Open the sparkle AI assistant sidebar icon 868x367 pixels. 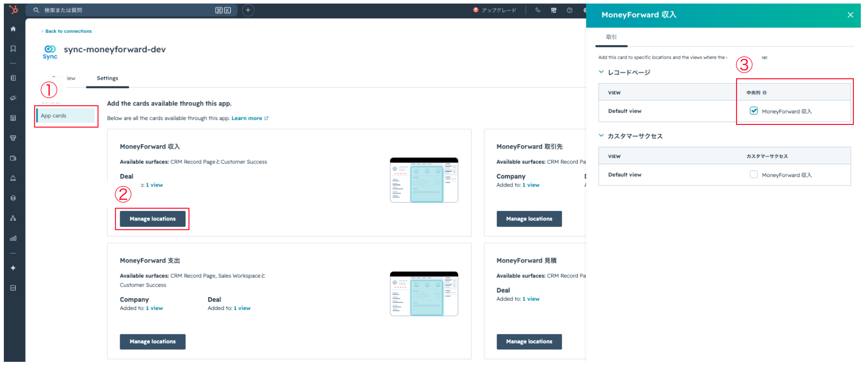(13, 268)
